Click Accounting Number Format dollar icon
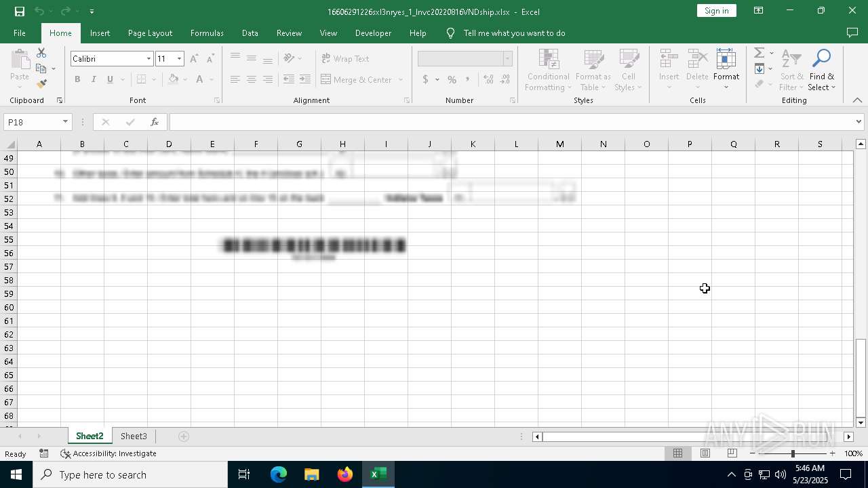 pos(425,79)
